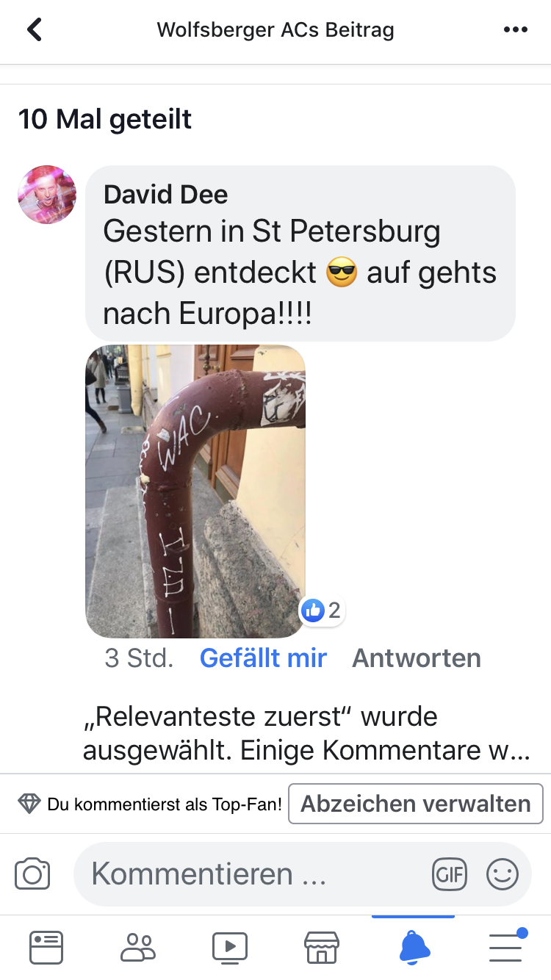Image resolution: width=551 pixels, height=980 pixels.
Task: Open the Marketplace storefront icon
Action: click(322, 947)
